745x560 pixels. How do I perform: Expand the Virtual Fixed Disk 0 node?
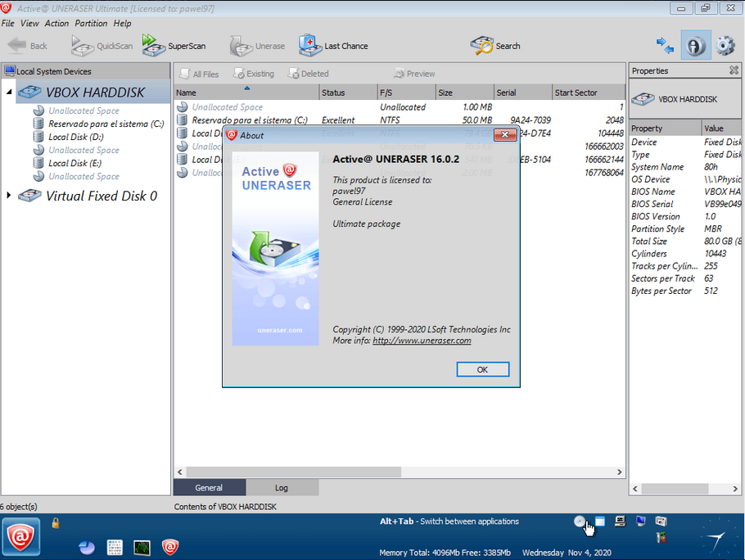click(x=8, y=195)
